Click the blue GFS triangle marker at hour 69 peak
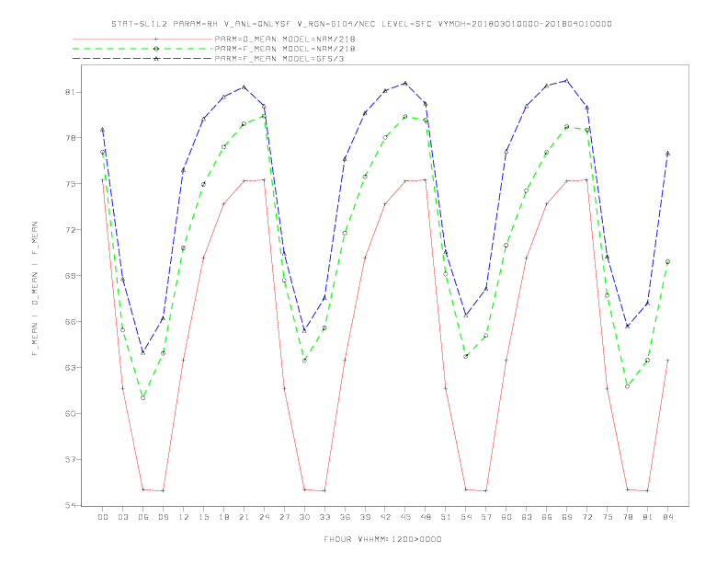This screenshot has height=563, width=728. tap(566, 80)
